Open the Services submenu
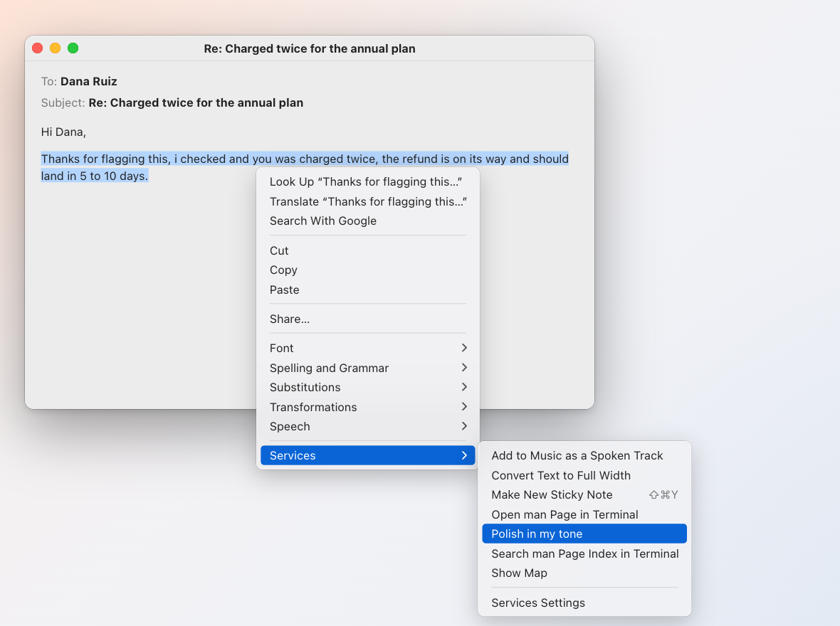Viewport: 840px width, 626px height. 367,456
